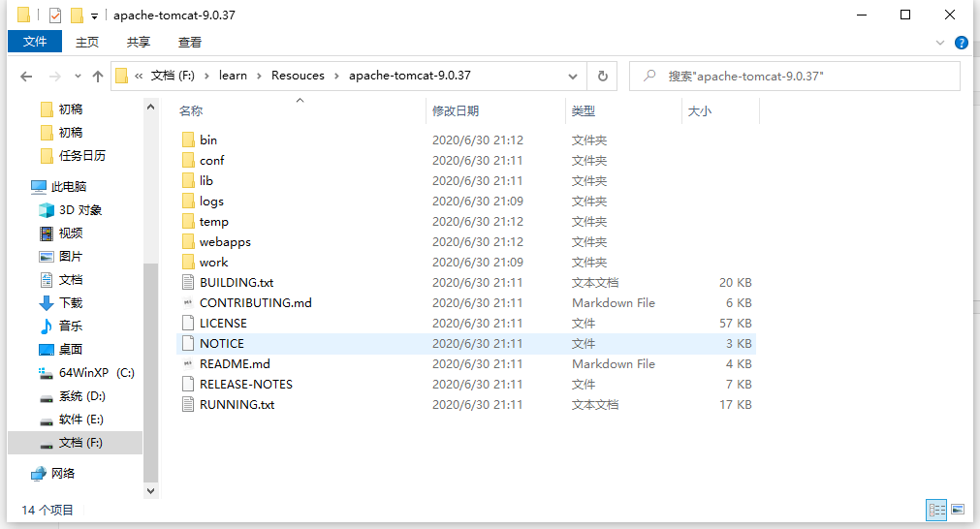Go back with the Back arrow
The image size is (980, 529).
pos(26,77)
